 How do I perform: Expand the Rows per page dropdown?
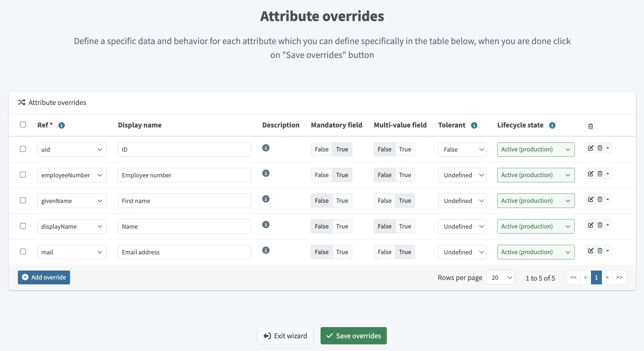(500, 277)
